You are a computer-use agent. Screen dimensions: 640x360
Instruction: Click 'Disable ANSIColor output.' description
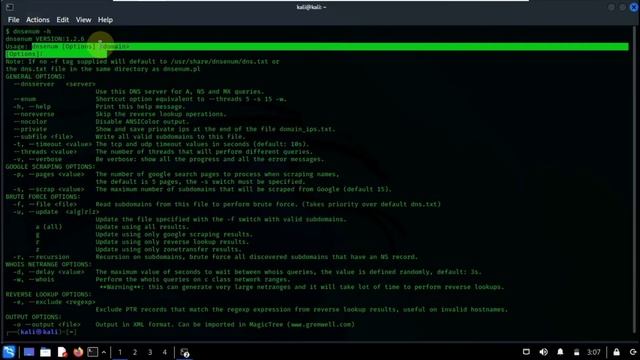click(142, 122)
